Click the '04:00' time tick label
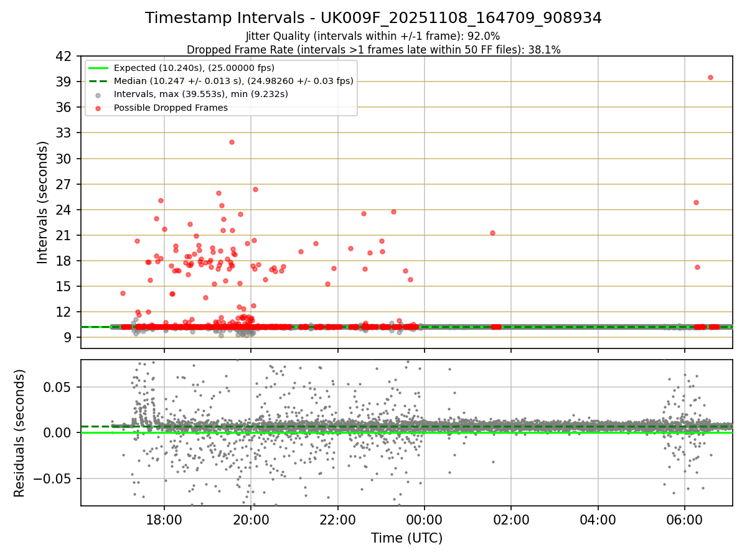Image resolution: width=747 pixels, height=560 pixels. (x=598, y=520)
